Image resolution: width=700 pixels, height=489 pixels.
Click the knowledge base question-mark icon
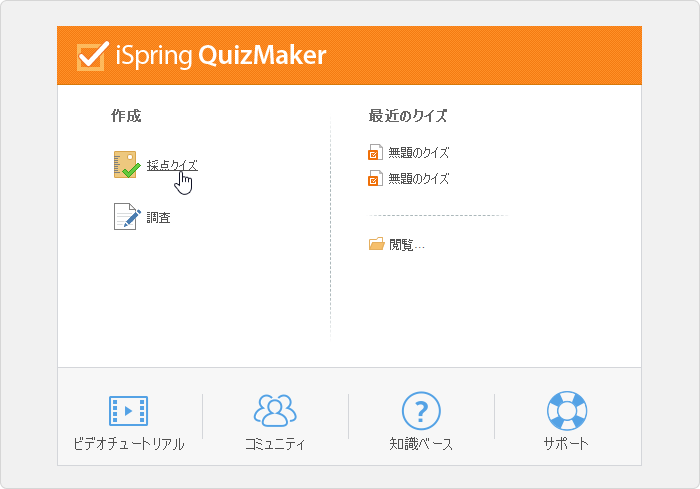click(x=421, y=410)
